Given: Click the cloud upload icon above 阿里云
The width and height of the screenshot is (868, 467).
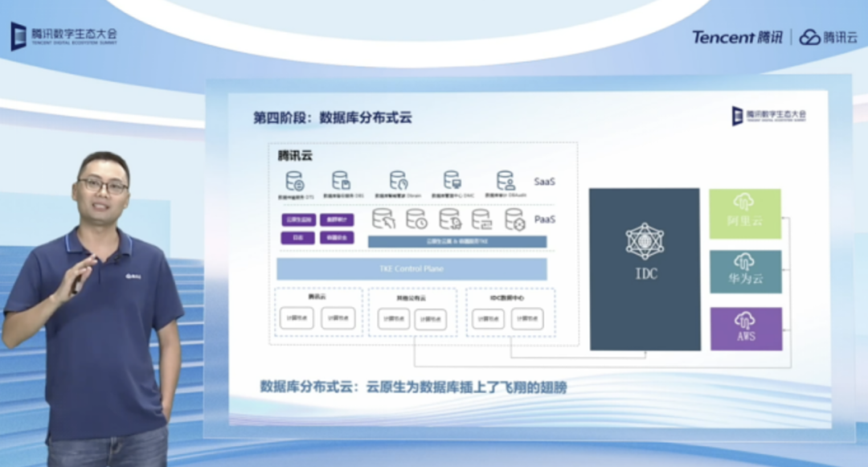Looking at the screenshot, I should click(743, 202).
